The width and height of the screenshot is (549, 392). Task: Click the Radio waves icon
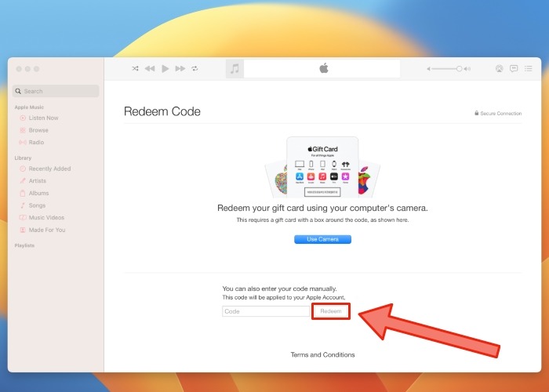tap(23, 142)
